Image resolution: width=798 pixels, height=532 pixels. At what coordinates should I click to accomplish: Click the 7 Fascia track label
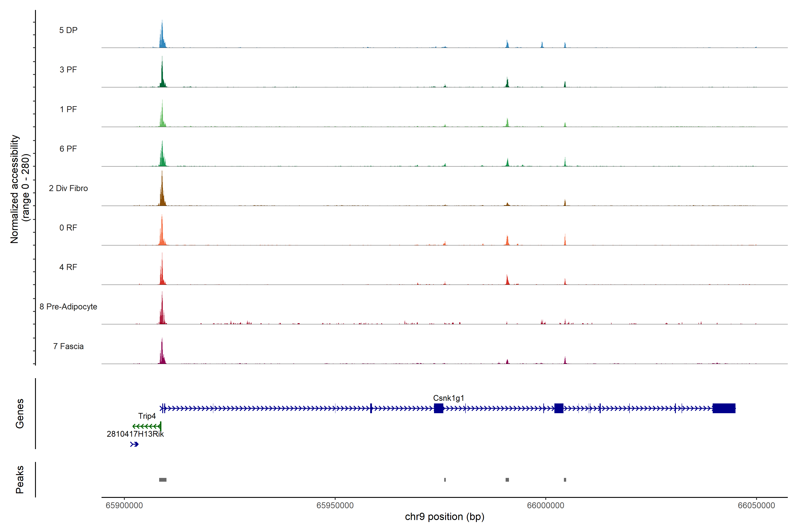point(68,346)
